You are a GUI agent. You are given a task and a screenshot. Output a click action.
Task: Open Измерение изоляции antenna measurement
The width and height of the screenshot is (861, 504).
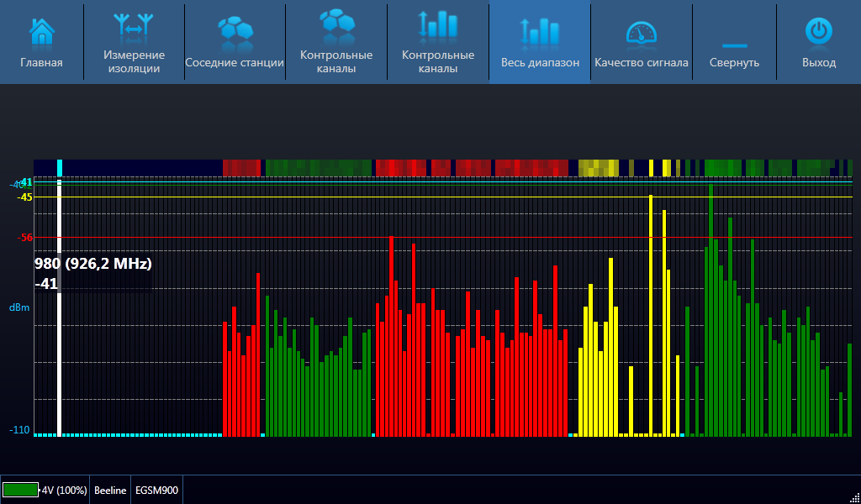[x=134, y=42]
